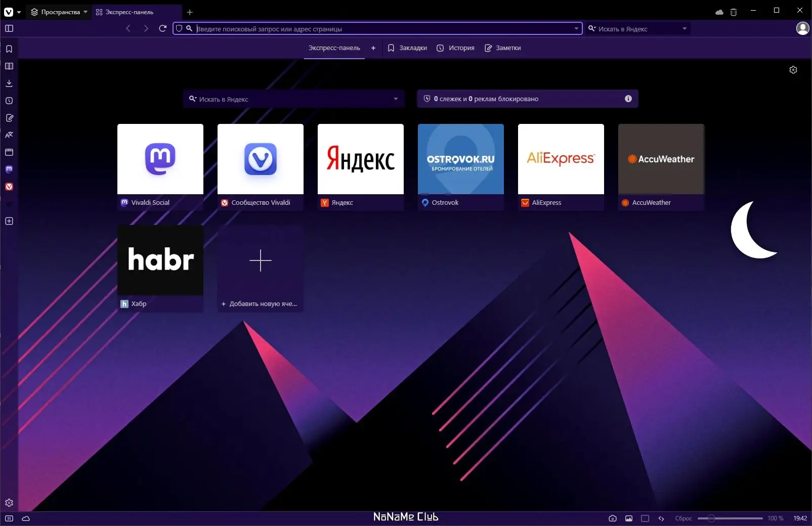
Task: Expand the toolbar search field dropdown arrow
Action: coord(685,29)
